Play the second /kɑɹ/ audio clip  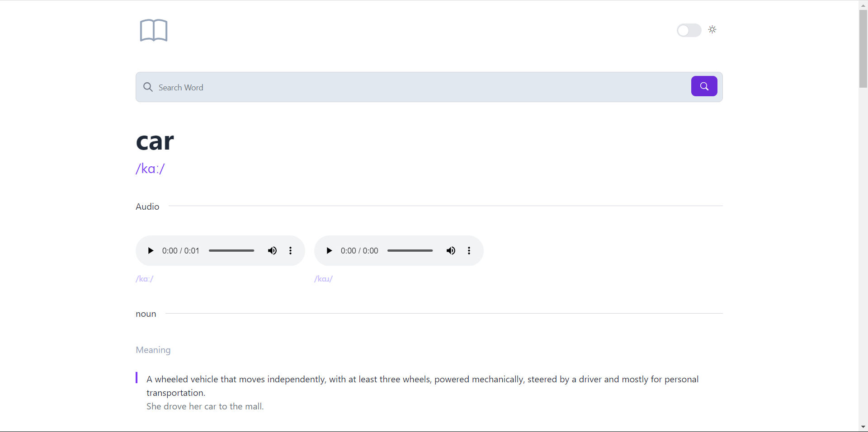(329, 251)
